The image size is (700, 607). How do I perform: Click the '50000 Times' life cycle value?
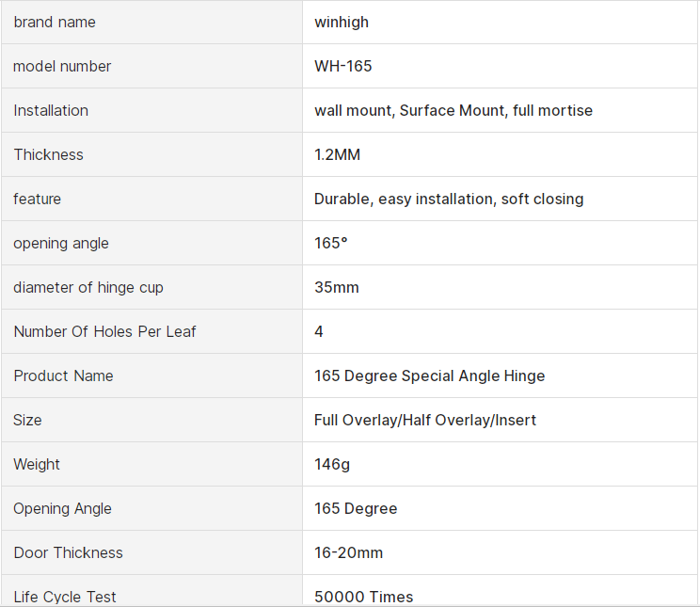tap(363, 597)
